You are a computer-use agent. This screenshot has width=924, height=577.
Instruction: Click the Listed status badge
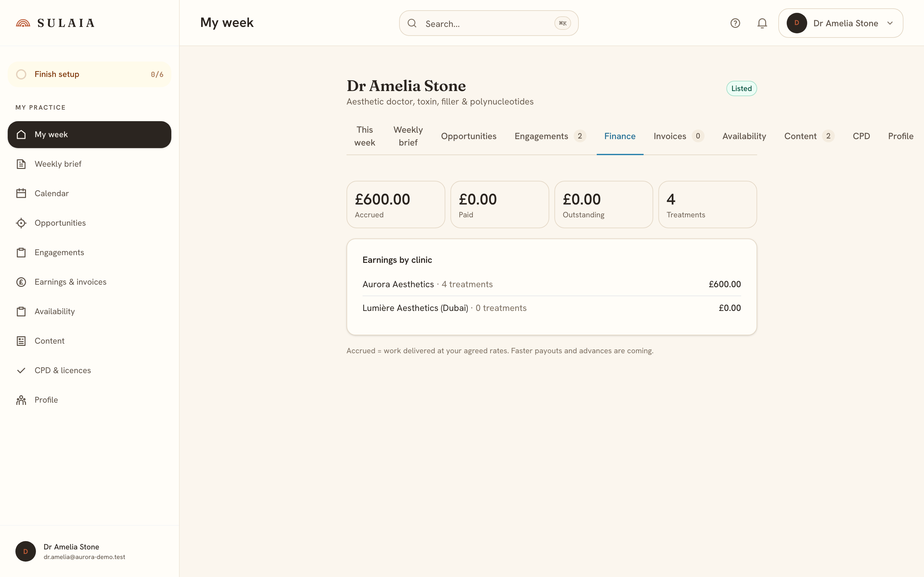tap(741, 88)
